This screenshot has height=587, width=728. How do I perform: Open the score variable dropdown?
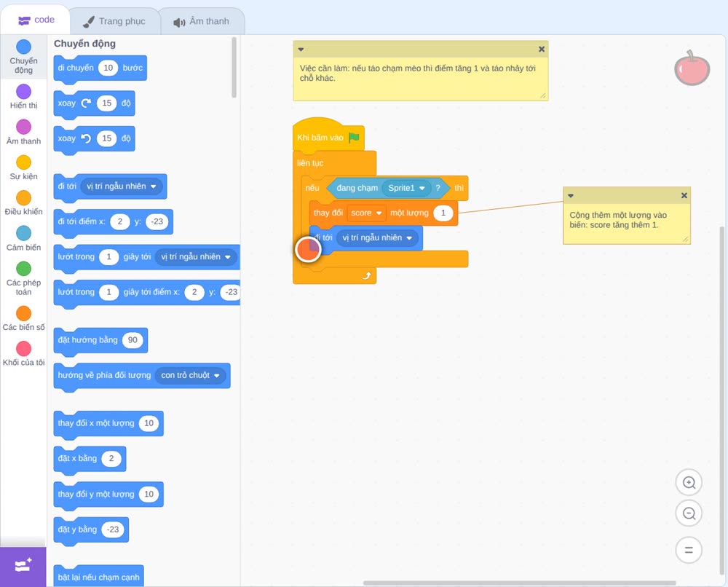(366, 213)
